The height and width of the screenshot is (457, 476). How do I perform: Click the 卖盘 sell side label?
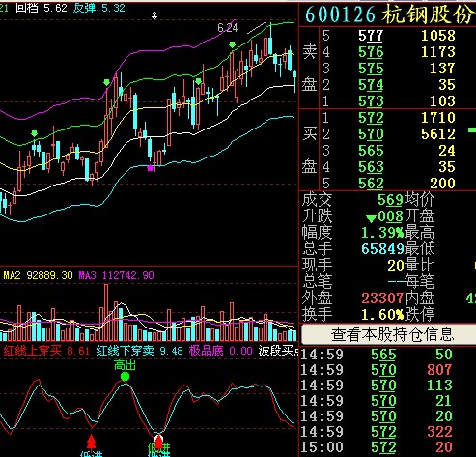pyautogui.click(x=309, y=68)
